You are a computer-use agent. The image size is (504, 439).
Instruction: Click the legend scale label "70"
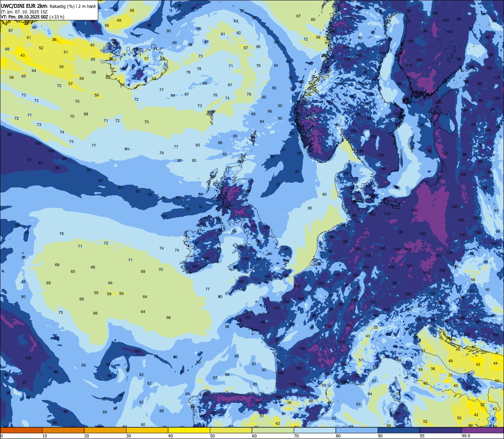click(296, 436)
